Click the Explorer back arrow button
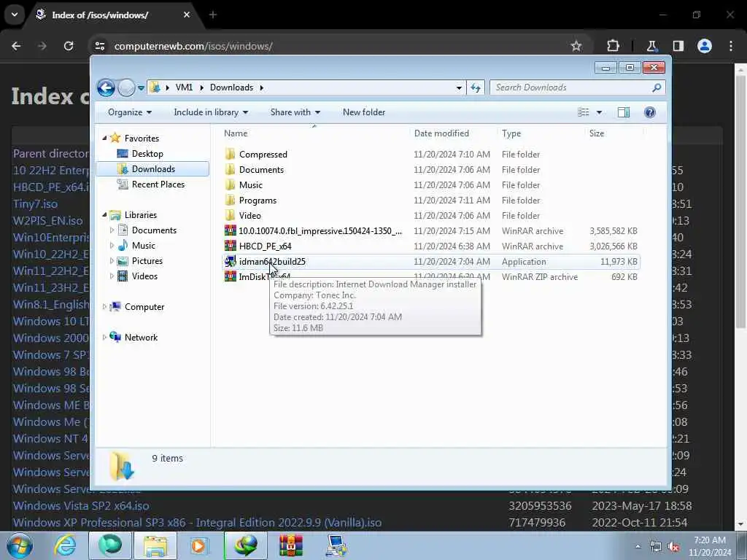Image resolution: width=747 pixels, height=560 pixels. click(x=106, y=87)
